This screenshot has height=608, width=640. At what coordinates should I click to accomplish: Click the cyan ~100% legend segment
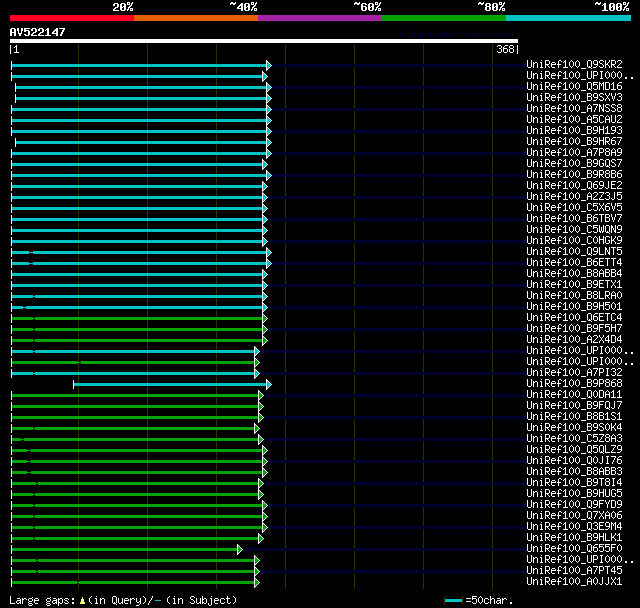pos(568,18)
